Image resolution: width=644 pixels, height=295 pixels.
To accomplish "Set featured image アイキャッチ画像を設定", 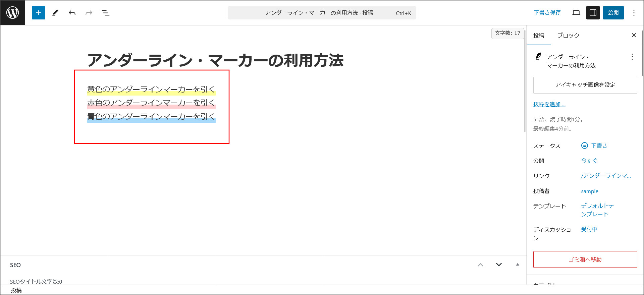I will (x=585, y=85).
